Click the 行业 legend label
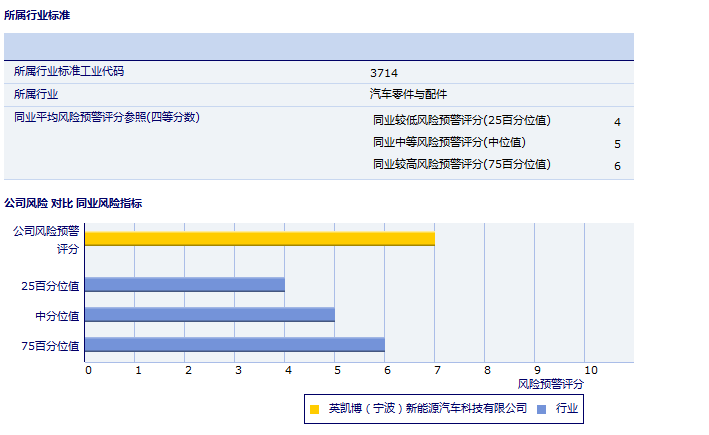This screenshot has height=435, width=709. point(567,409)
